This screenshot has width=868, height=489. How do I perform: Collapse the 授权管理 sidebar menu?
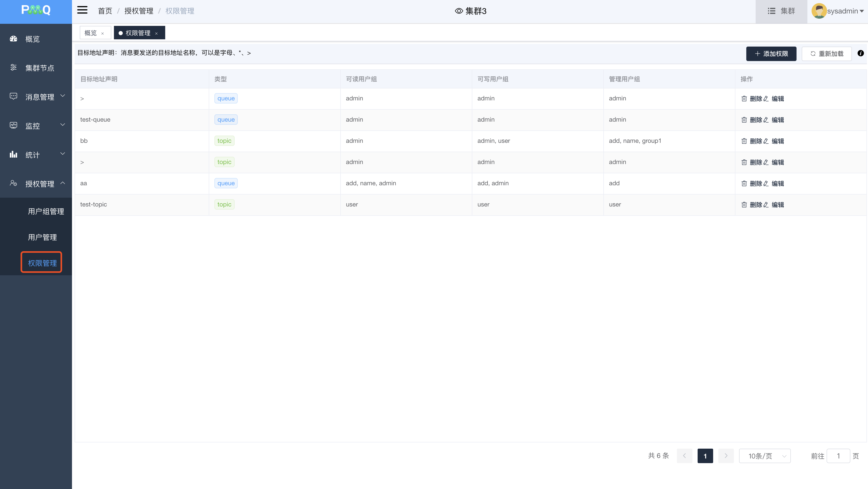(40, 184)
